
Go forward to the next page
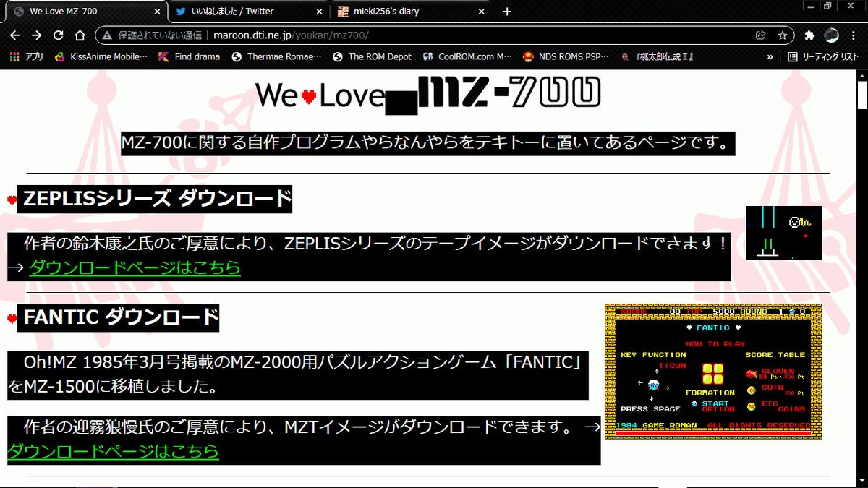pos(37,35)
